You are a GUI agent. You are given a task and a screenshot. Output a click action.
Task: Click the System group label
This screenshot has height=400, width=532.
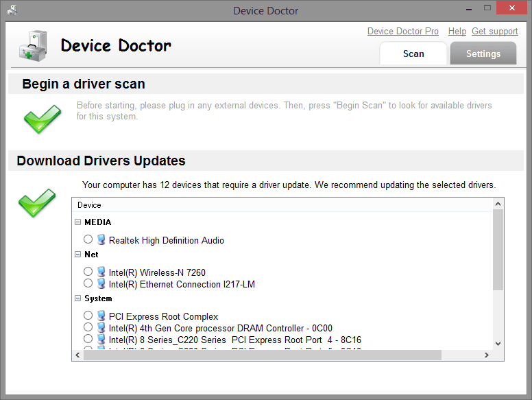click(x=98, y=298)
